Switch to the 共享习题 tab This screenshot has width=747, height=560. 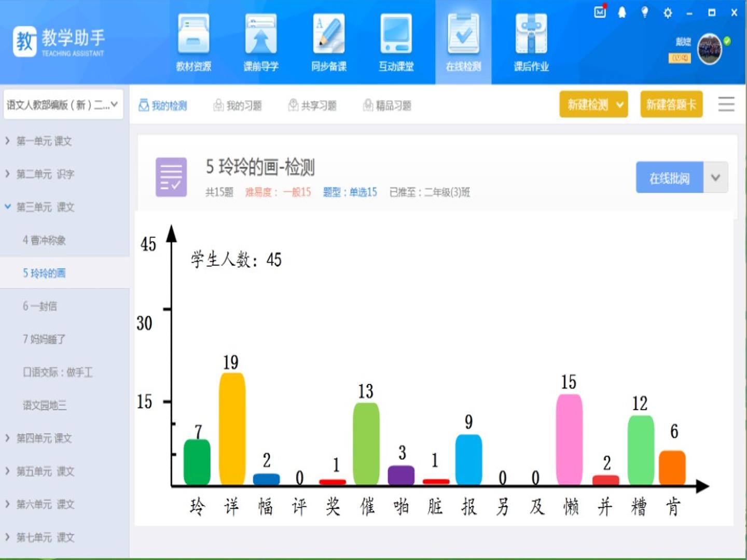pyautogui.click(x=312, y=106)
